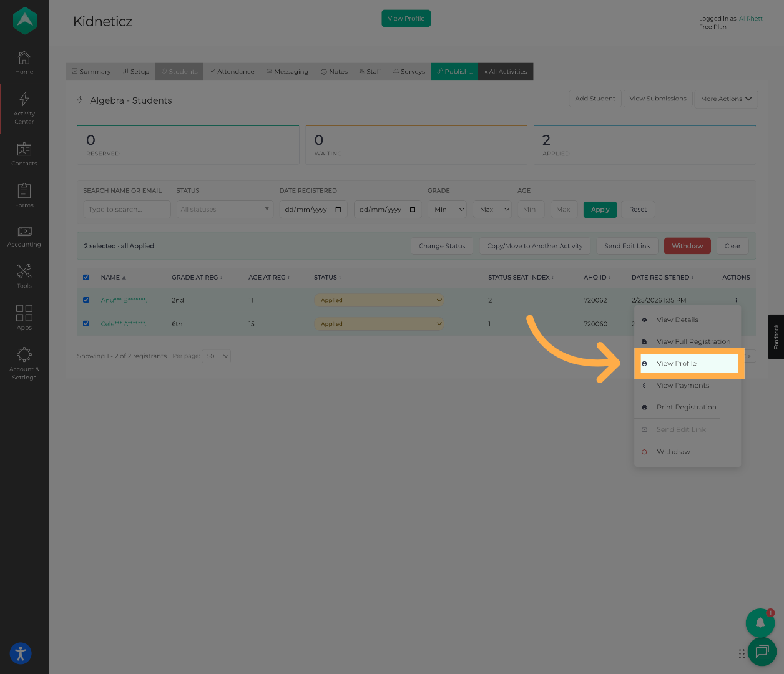Expand the More Actions dropdown
The width and height of the screenshot is (784, 674).
(725, 99)
